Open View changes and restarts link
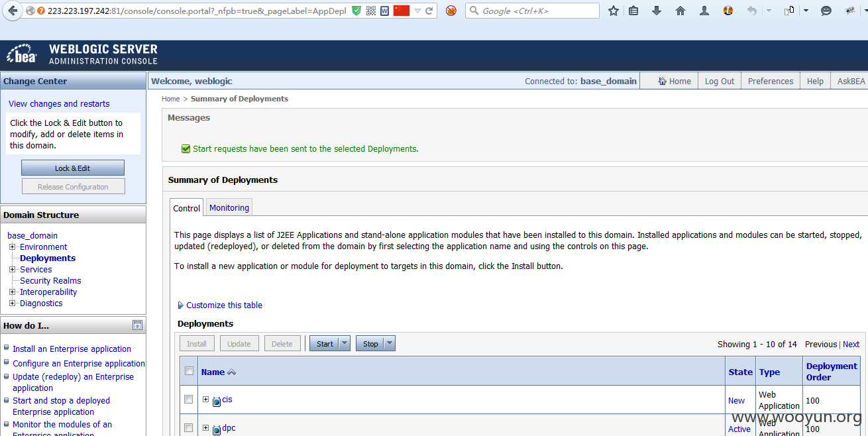This screenshot has width=868, height=436. 59,103
